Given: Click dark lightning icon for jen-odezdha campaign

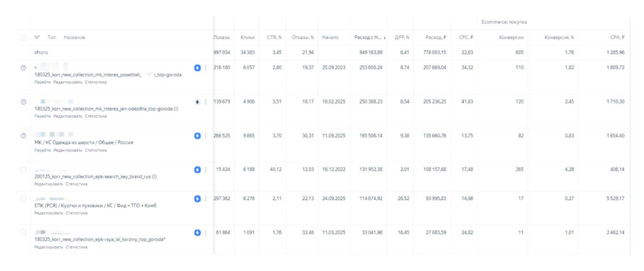Looking at the screenshot, I should pos(197,102).
